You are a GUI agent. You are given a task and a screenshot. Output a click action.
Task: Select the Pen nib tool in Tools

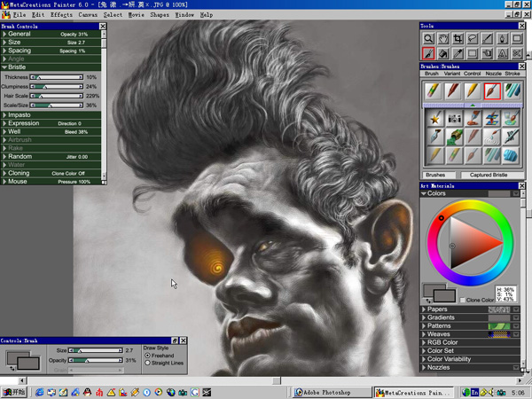[x=502, y=39]
